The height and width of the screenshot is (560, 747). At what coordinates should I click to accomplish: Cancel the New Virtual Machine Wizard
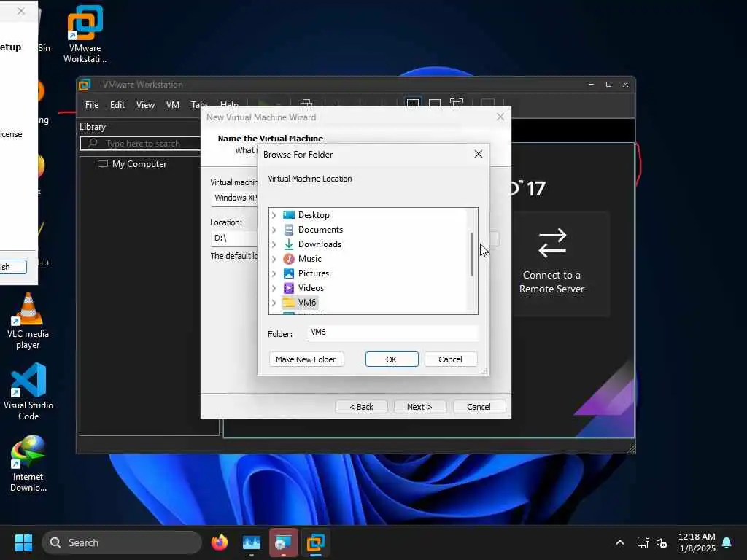(x=479, y=407)
